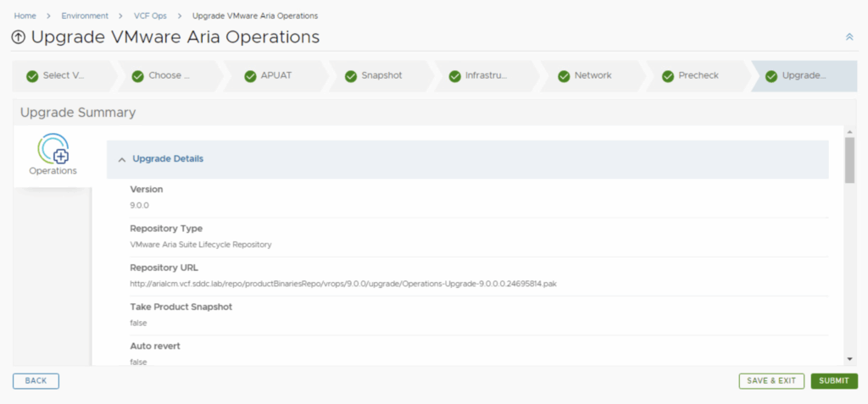Click green checkmark on Precheck step
868x404 pixels.
668,75
